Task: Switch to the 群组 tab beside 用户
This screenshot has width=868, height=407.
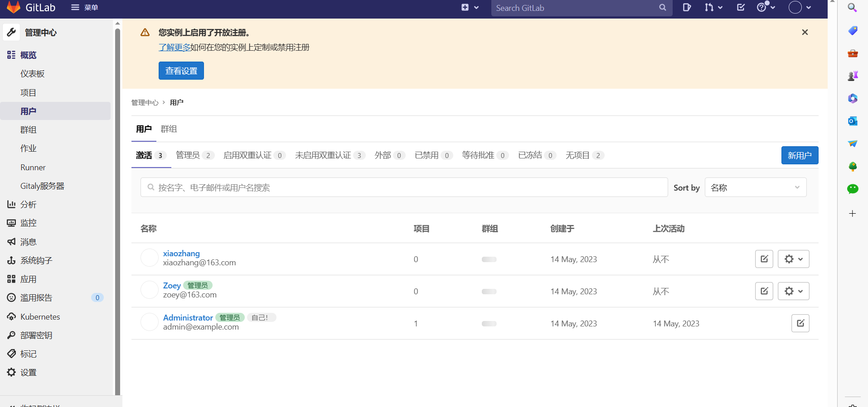Action: pos(169,129)
